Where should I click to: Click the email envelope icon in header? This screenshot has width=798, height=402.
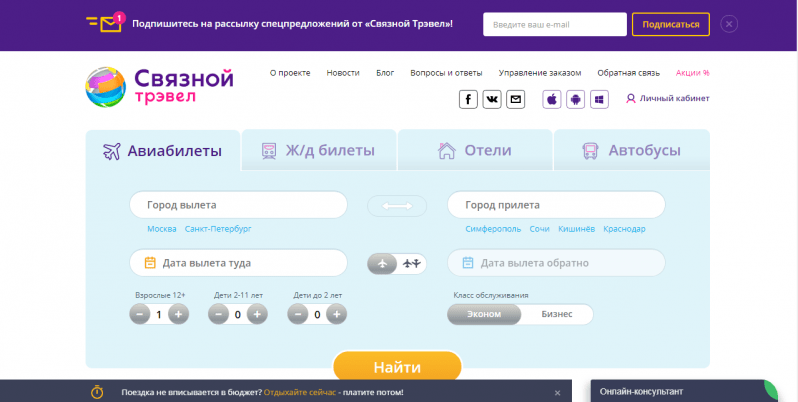pyautogui.click(x=516, y=99)
